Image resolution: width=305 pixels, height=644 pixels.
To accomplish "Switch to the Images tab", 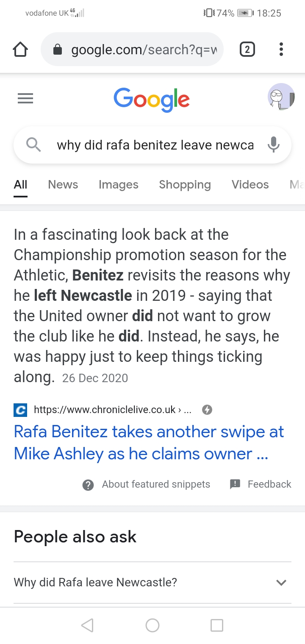I will [118, 185].
